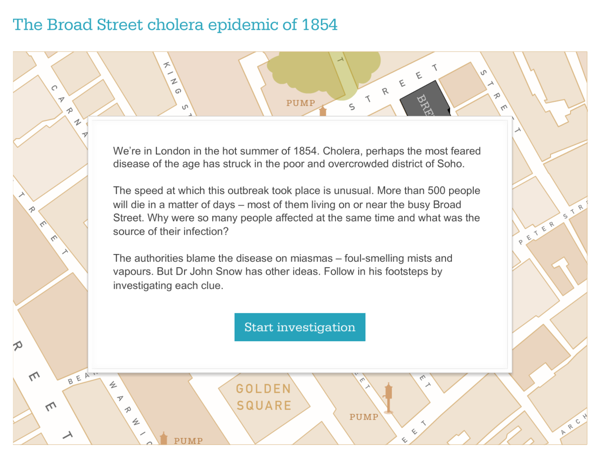Viewport: 600px width, 458px height.
Task: Click the PUMP label near Broad Street
Action: pyautogui.click(x=301, y=103)
